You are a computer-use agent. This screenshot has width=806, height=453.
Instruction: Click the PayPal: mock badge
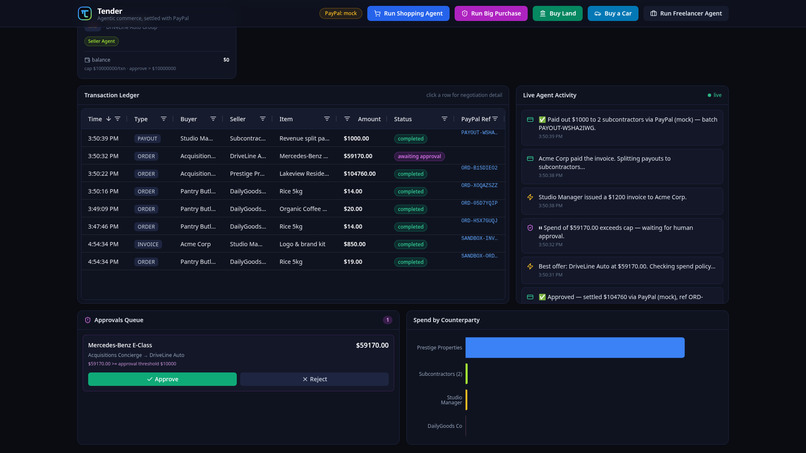[341, 13]
